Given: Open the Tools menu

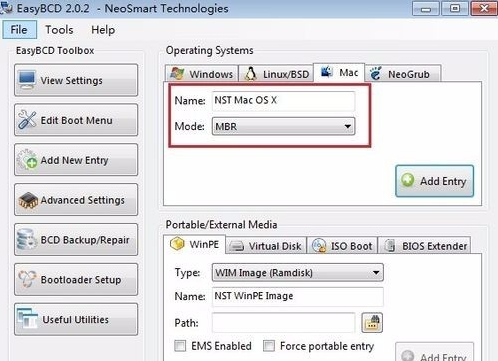Looking at the screenshot, I should pos(59,30).
